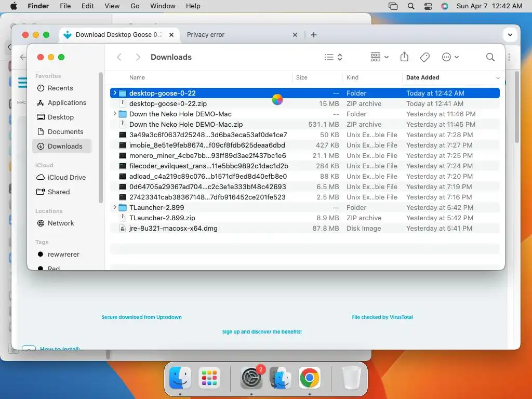The image size is (532, 399).
Task: Click the 0d64705a29367ad704 executable icon
Action: click(123, 187)
